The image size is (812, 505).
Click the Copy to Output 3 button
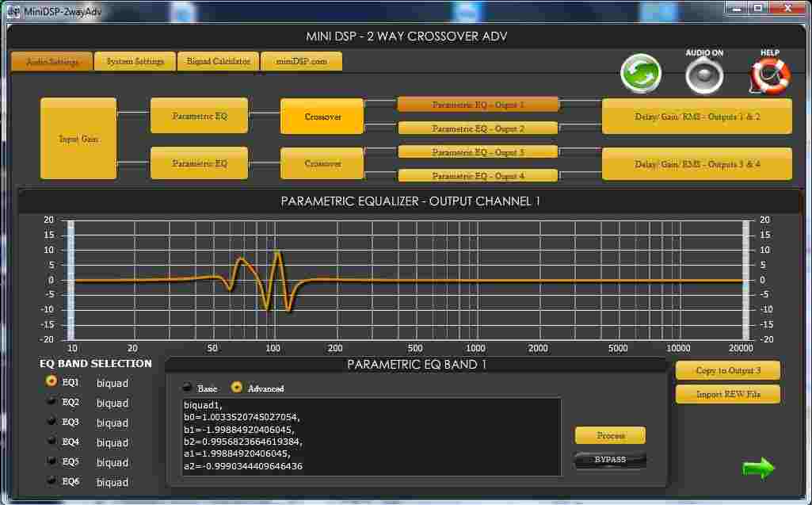[x=727, y=370]
